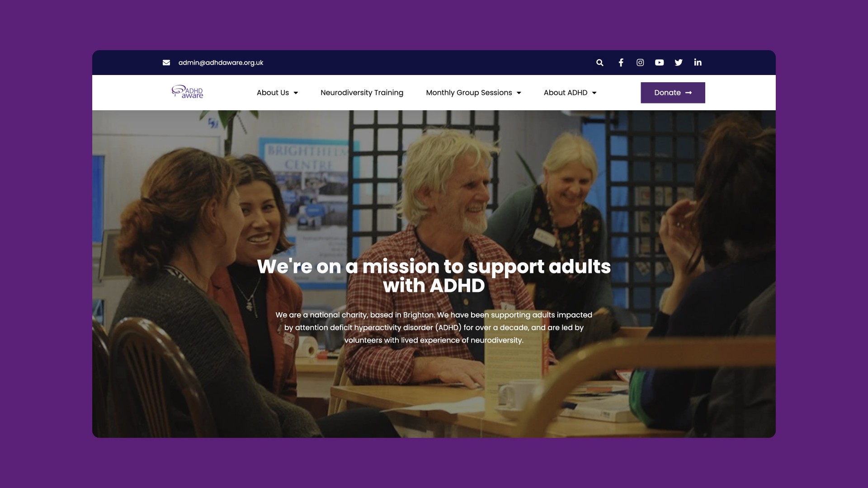Screen dimensions: 868x488
Task: Click the arrow inside Donate button
Action: [689, 93]
